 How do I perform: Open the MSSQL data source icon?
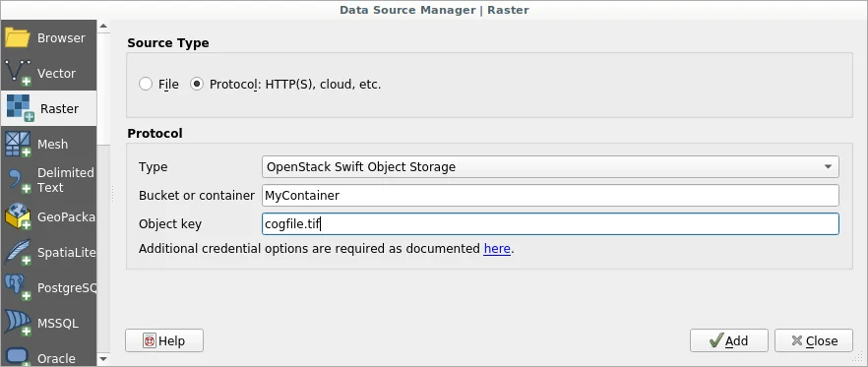(18, 324)
